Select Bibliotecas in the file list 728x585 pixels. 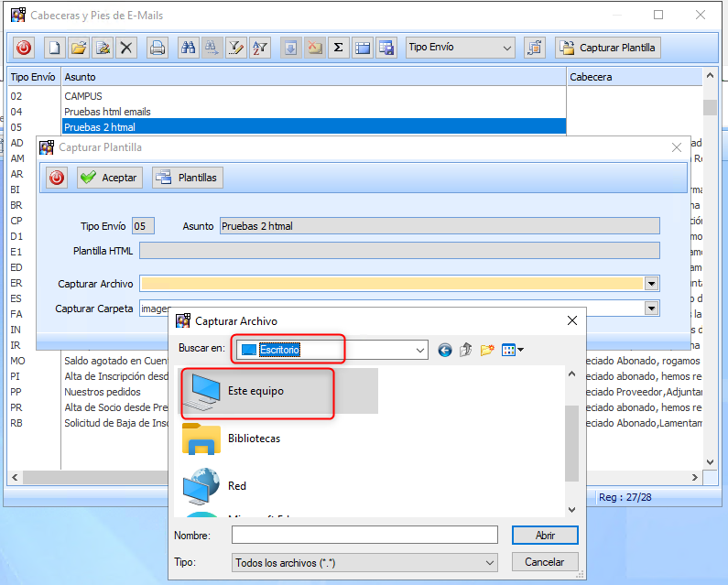pyautogui.click(x=254, y=439)
